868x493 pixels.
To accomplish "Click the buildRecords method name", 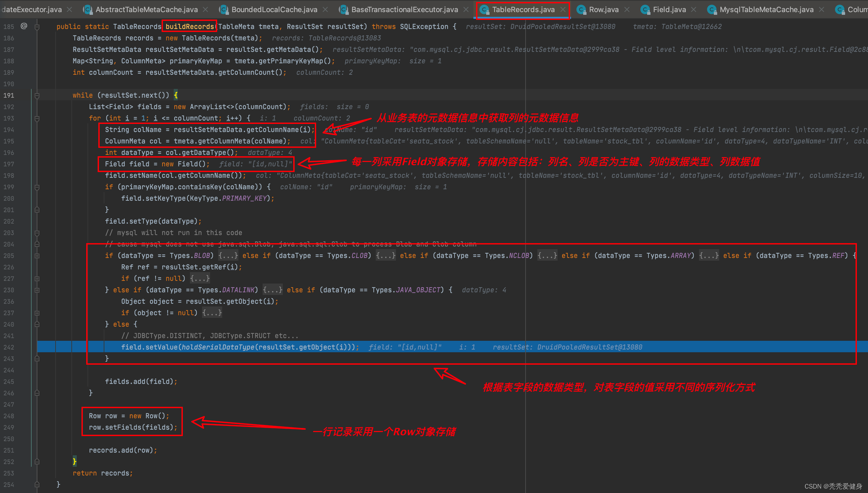I will (190, 26).
